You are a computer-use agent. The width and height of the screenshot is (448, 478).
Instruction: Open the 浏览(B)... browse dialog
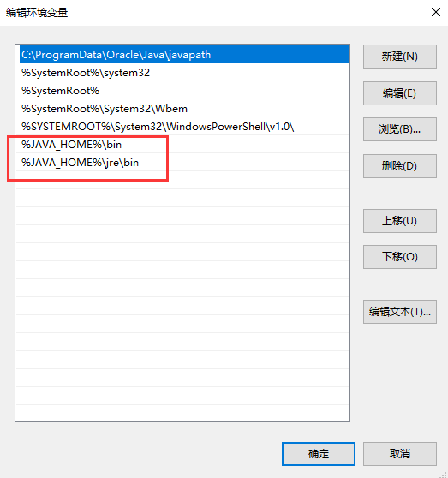pos(399,129)
